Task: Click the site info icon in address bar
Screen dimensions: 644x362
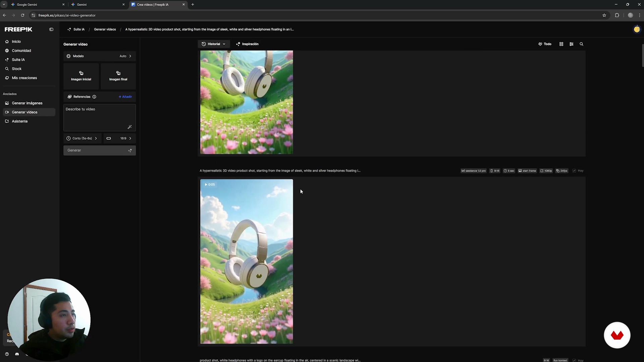Action: [x=33, y=15]
